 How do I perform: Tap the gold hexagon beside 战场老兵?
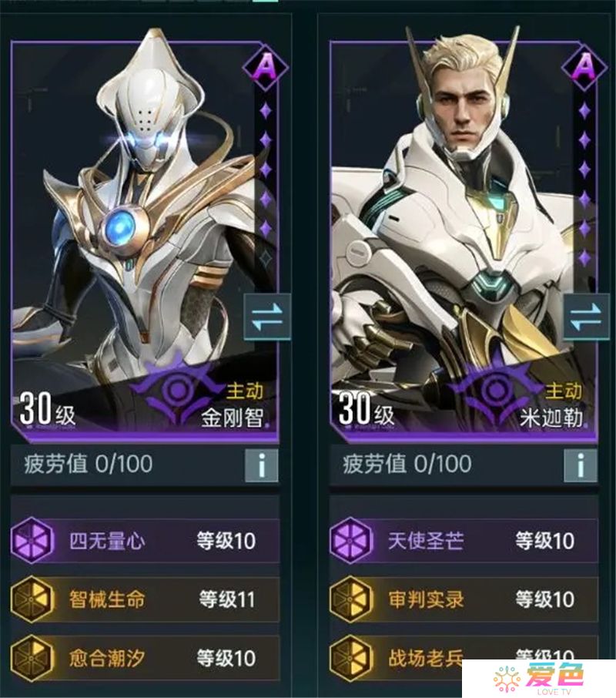point(350,658)
